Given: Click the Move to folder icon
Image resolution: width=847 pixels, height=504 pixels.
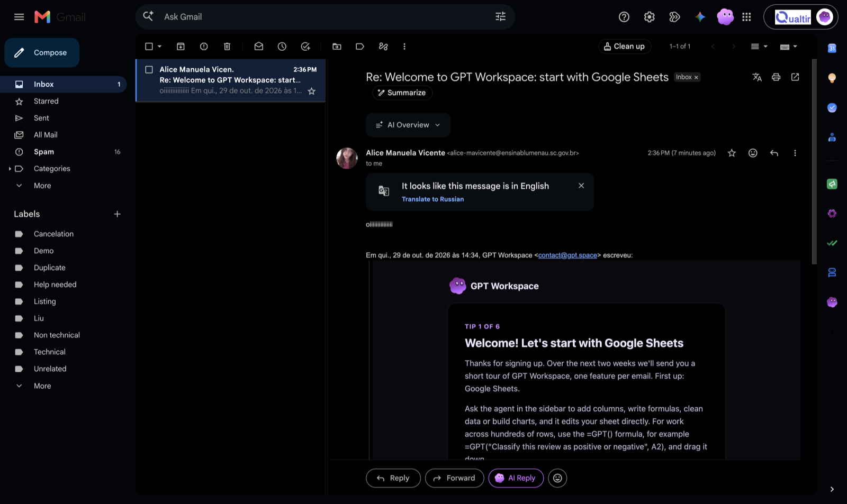Looking at the screenshot, I should [x=337, y=47].
